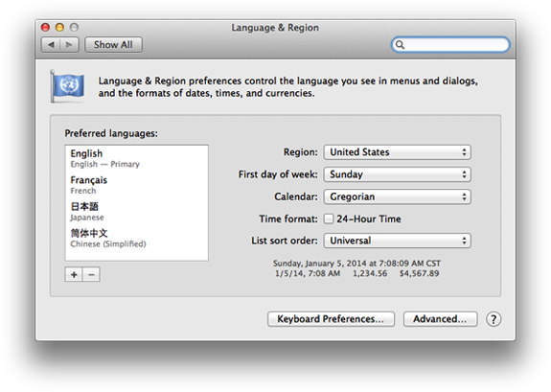The image size is (551, 392).
Task: Open the Region dropdown set to United States
Action: (x=397, y=152)
